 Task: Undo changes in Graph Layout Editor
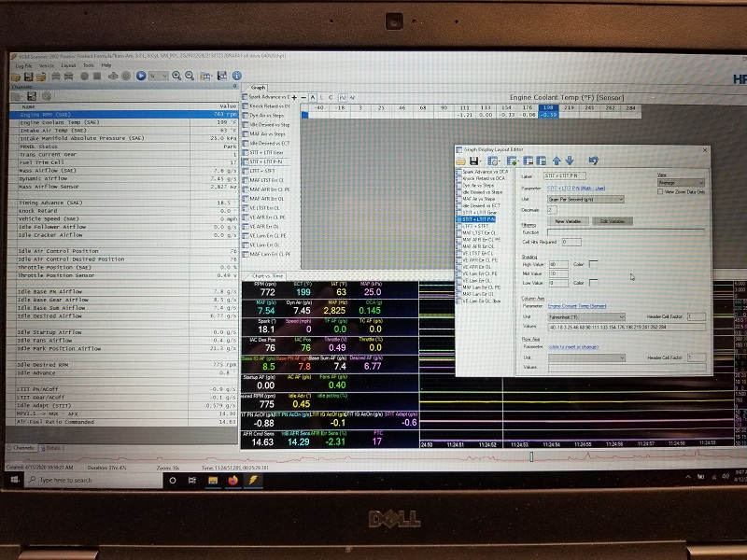point(593,161)
